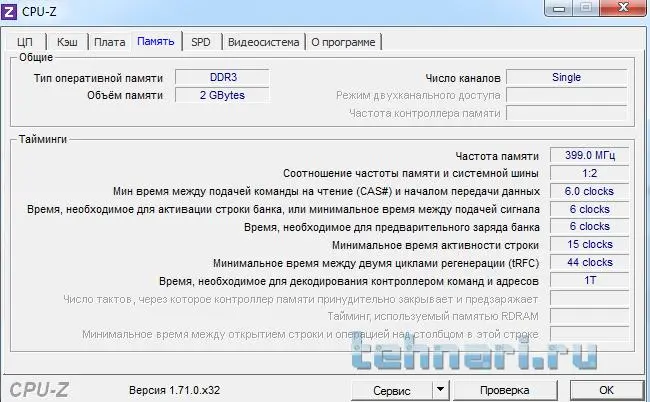This screenshot has width=650, height=402.
Task: Click the CPU-Z purple Z title icon
Action: pyautogui.click(x=9, y=11)
